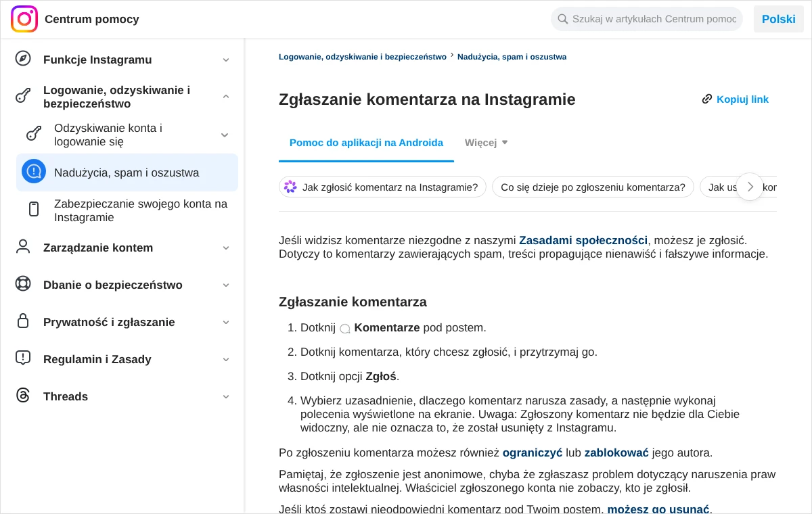
Task: Click the Kopiuj link button
Action: point(736,99)
